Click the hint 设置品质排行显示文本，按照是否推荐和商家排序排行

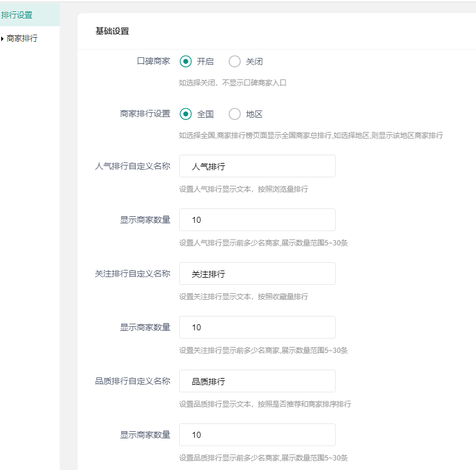click(265, 404)
